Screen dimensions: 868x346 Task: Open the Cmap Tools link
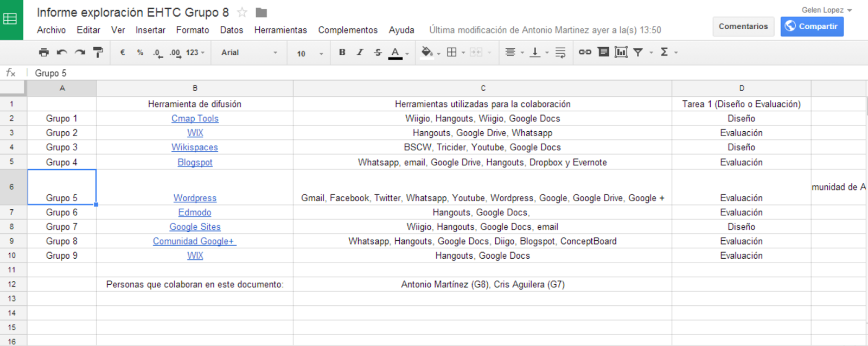(195, 119)
